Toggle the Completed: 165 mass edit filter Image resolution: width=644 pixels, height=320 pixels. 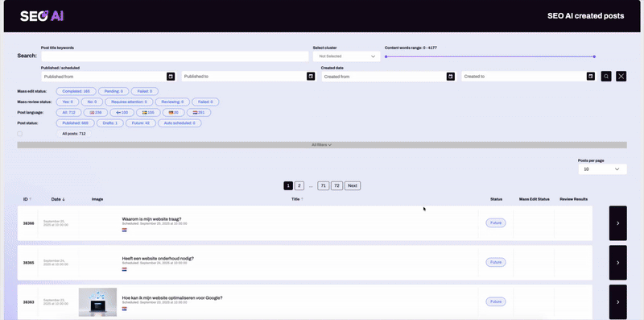(x=76, y=91)
